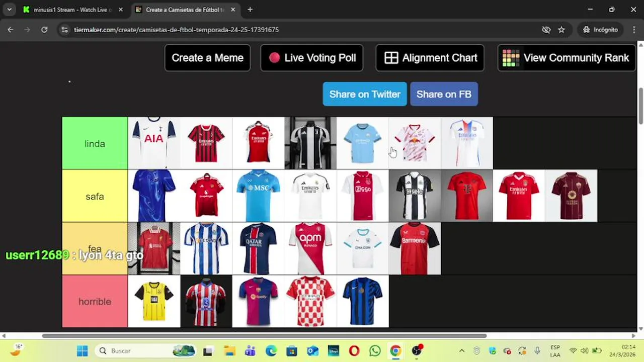
Task: Select the red Arsenal shirt in linda
Action: click(258, 143)
